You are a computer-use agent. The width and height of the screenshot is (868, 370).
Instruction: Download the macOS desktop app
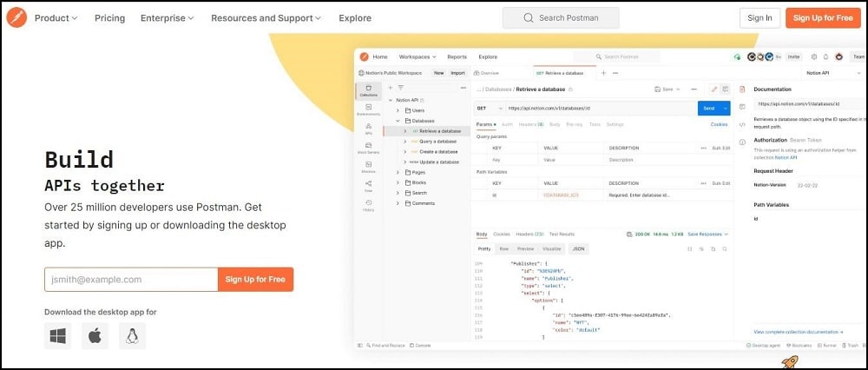pos(95,335)
